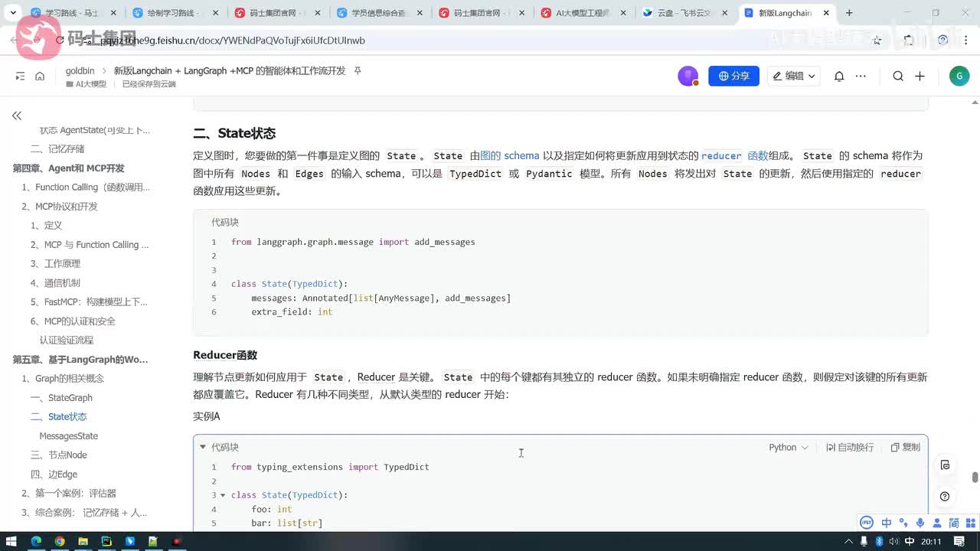Viewport: 980px width, 551px height.
Task: Open the sidebar list toggle icon in header
Action: [x=20, y=76]
